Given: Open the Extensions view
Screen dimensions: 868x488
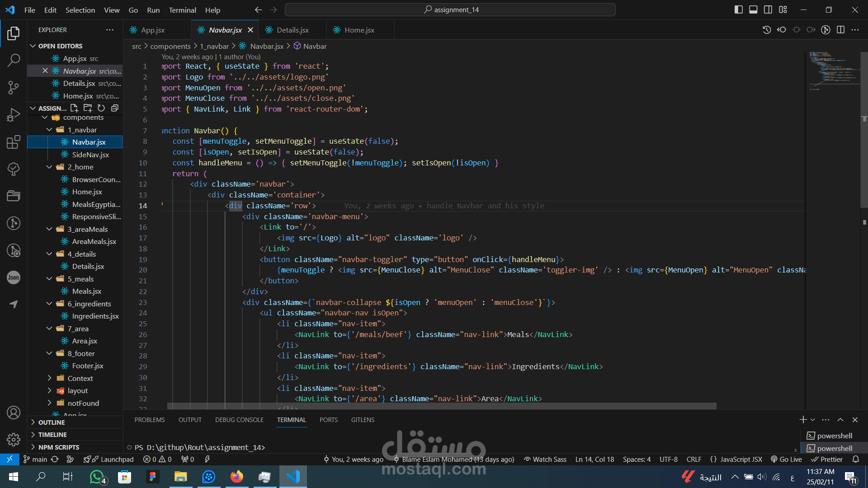Looking at the screenshot, I should [14, 142].
